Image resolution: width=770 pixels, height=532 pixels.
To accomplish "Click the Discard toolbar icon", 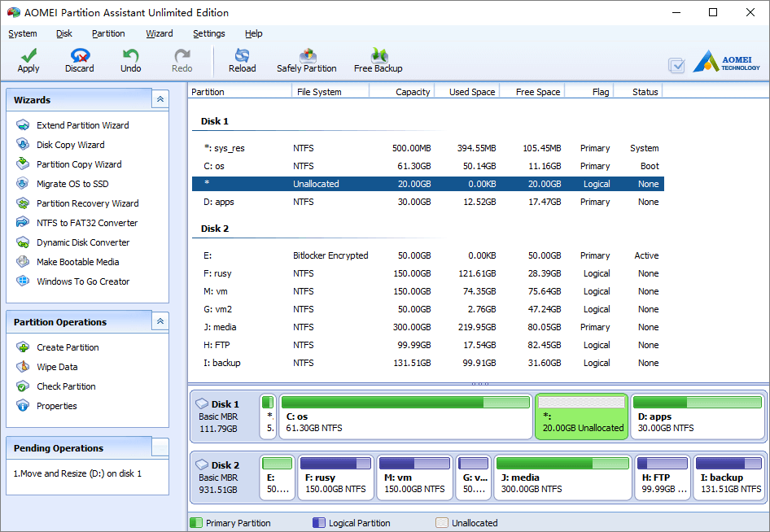I will [80, 55].
